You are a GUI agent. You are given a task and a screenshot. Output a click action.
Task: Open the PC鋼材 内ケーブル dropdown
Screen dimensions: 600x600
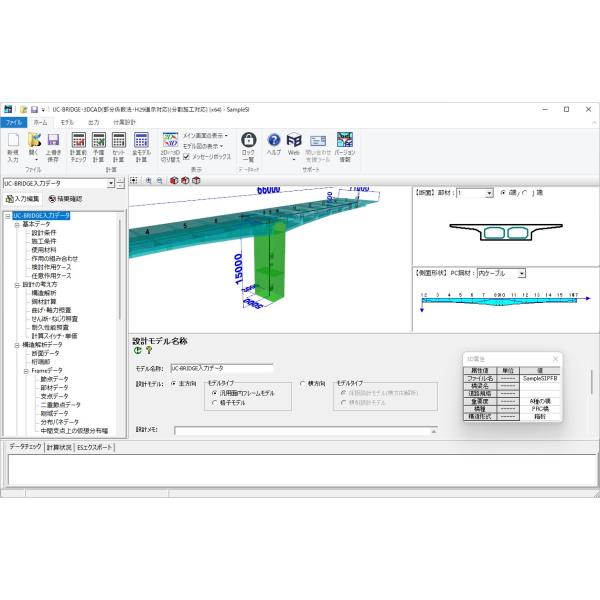coord(501,273)
